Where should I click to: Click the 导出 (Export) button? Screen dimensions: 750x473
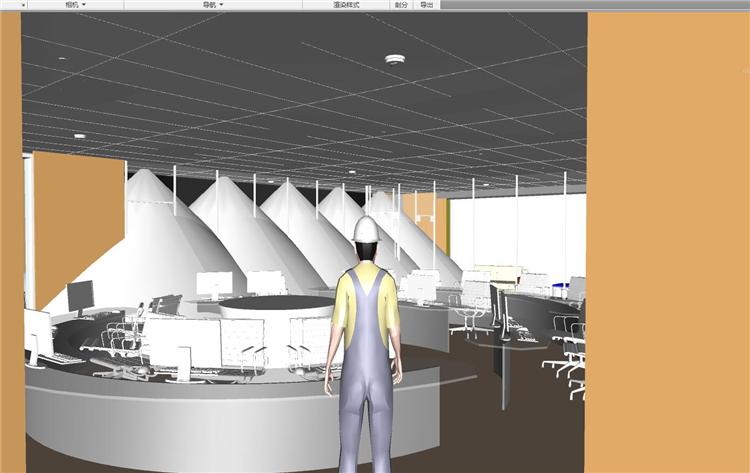click(427, 5)
